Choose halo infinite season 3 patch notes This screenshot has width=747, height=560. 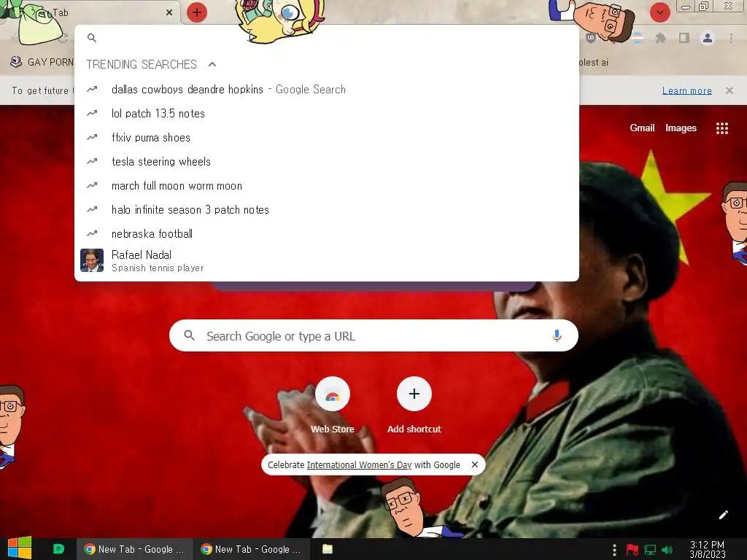coord(327,210)
